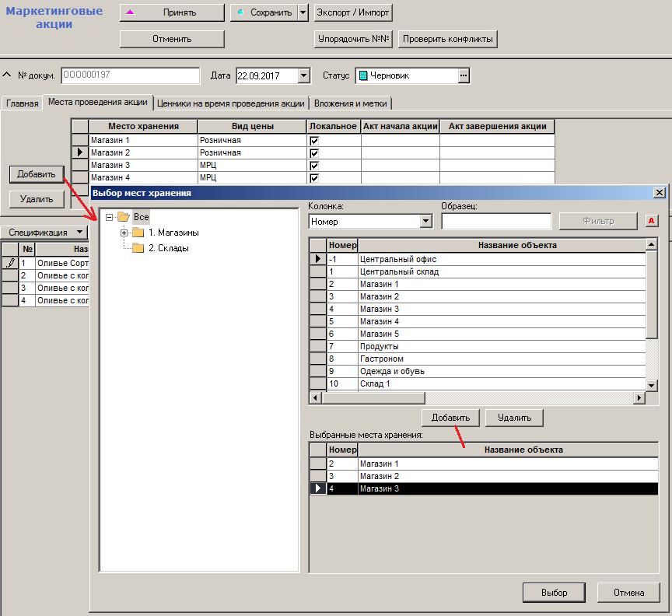
Task: Click the red A icon button
Action: click(x=652, y=221)
